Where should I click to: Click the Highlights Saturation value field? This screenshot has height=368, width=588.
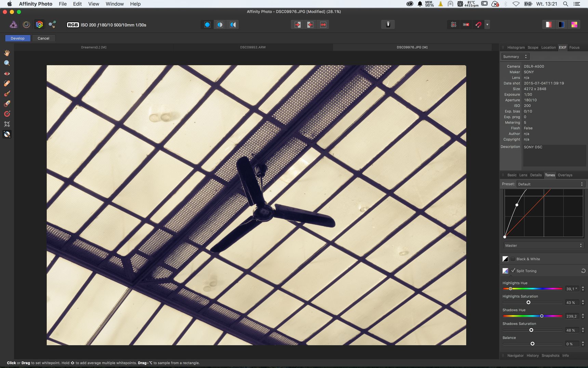pos(572,303)
